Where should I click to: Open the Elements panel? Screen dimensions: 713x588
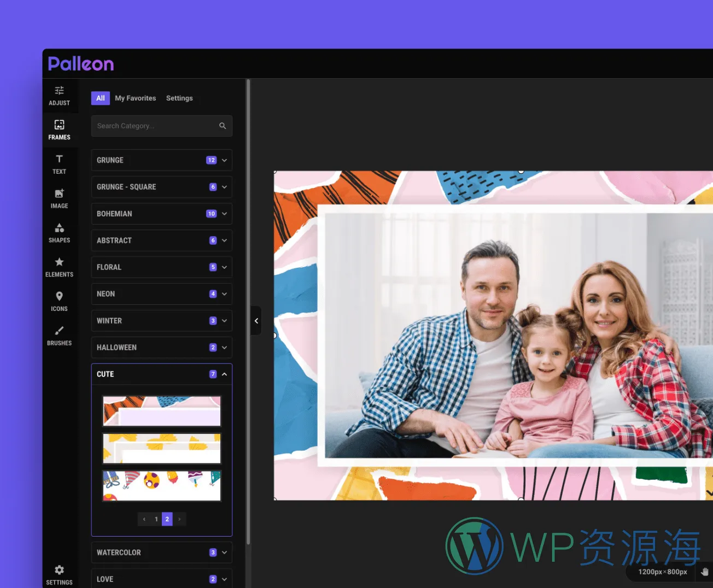59,267
